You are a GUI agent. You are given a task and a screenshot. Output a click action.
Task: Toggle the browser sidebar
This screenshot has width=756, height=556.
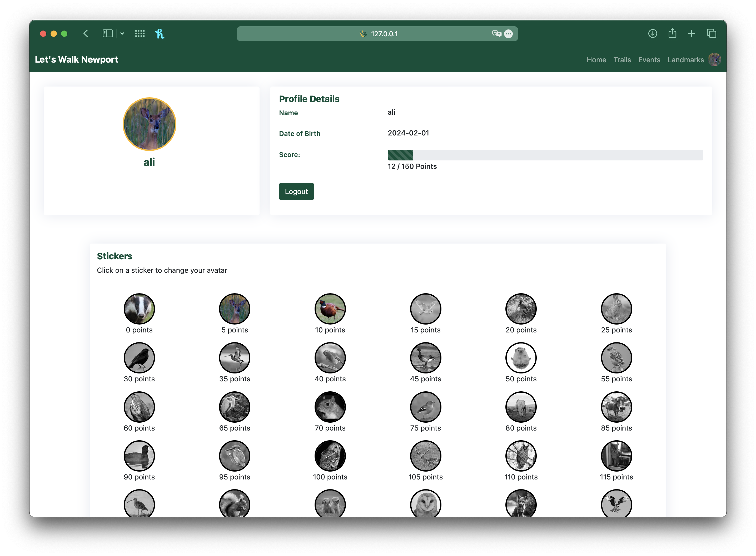point(107,33)
